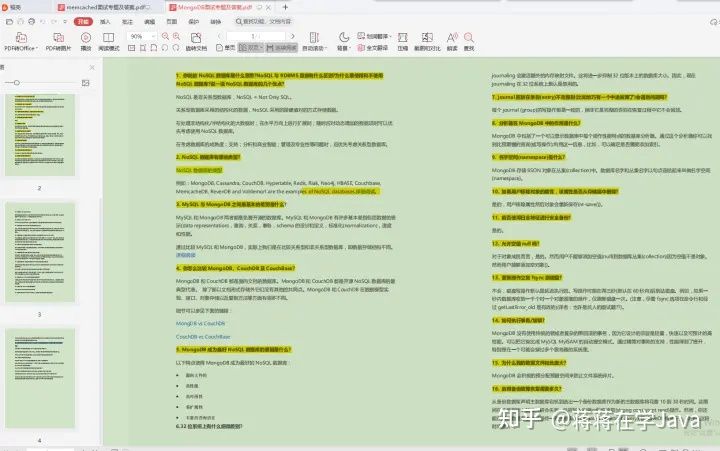Expand the 双页 dropdown arrow
720x451 pixels.
click(261, 48)
